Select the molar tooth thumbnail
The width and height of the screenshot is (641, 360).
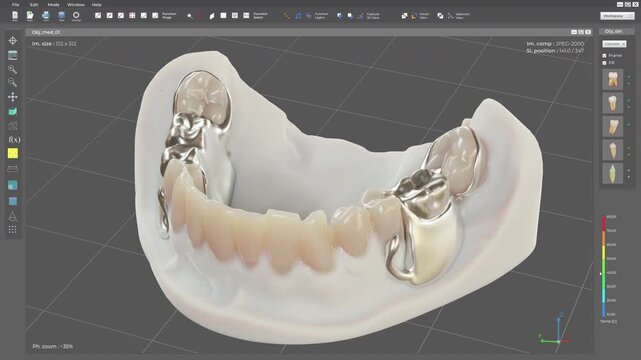tap(613, 79)
